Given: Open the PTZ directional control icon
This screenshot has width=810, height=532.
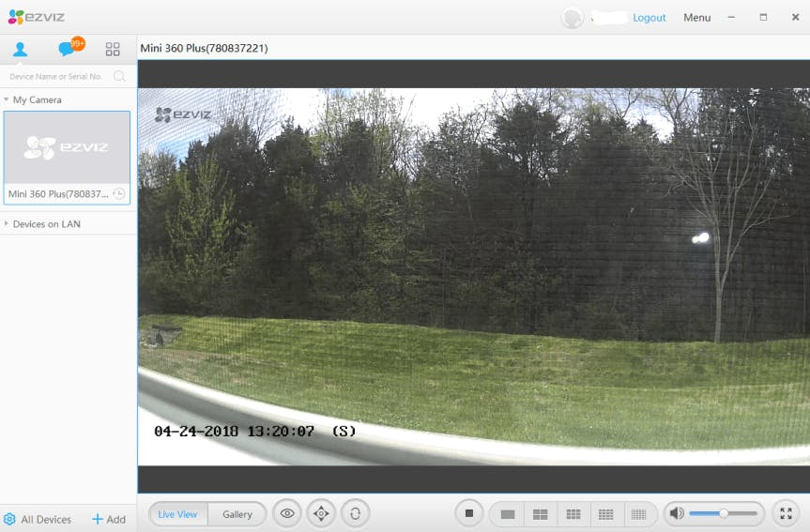Looking at the screenshot, I should (321, 513).
